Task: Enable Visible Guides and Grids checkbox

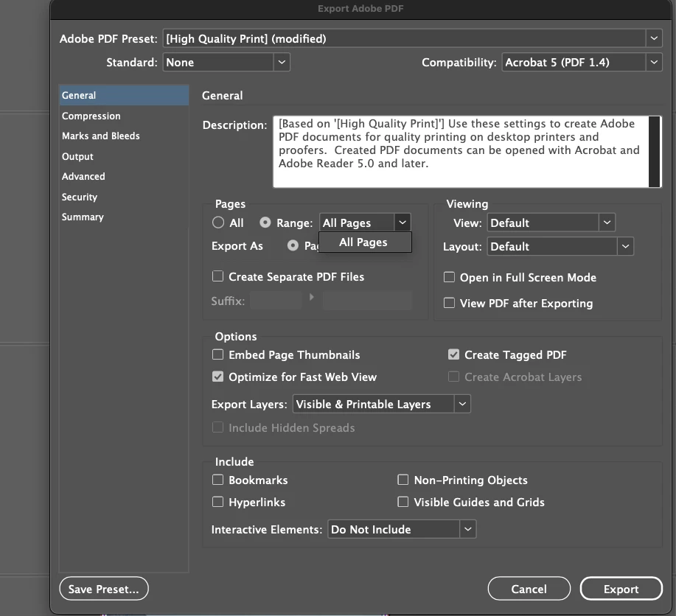Action: coord(403,503)
